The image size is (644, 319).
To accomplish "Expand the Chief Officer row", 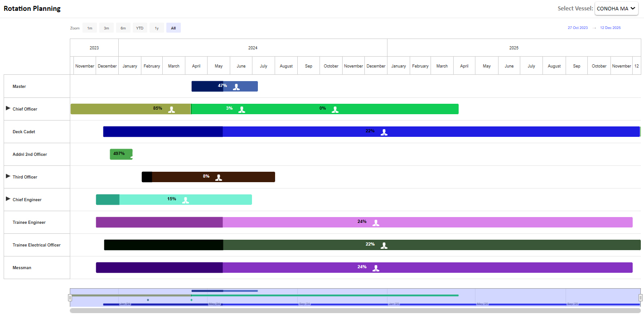I will click(x=8, y=108).
